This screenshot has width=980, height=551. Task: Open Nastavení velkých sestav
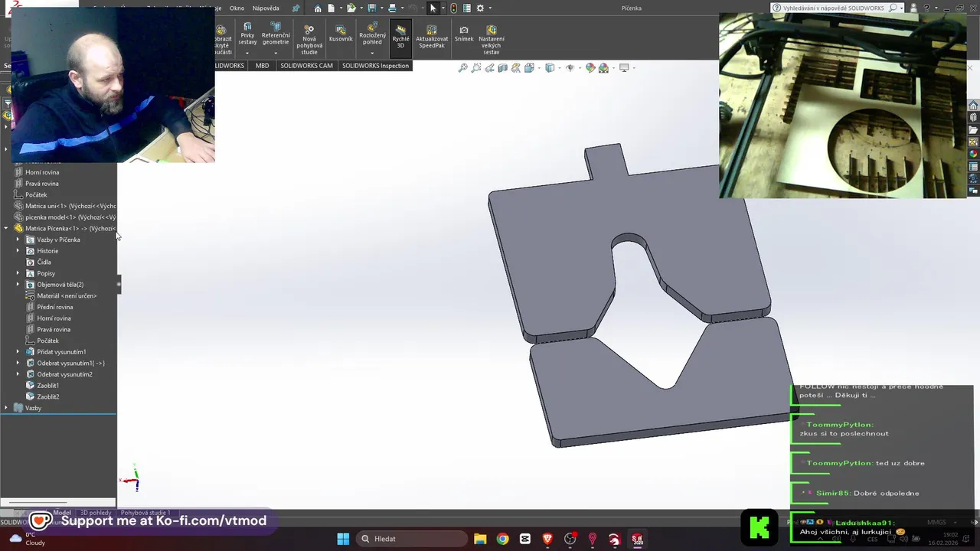[492, 39]
